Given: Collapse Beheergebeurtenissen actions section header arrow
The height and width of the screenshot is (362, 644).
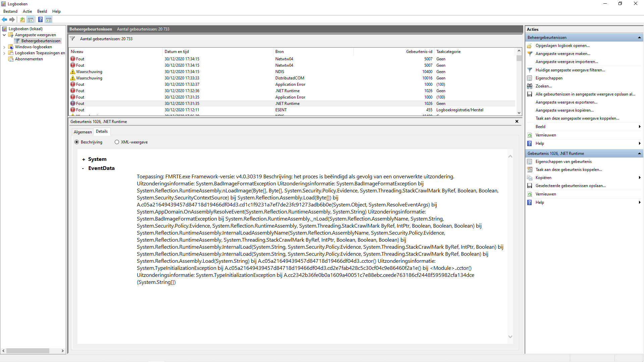Looking at the screenshot, I should point(639,38).
